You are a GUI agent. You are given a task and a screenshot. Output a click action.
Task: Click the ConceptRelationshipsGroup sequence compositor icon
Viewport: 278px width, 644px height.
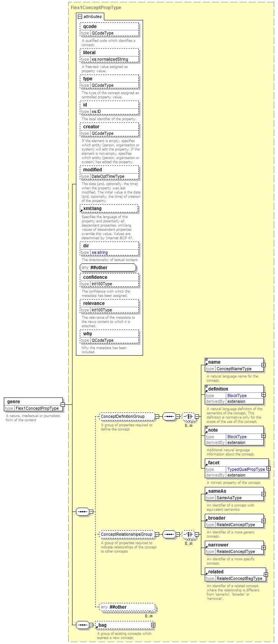pyautogui.click(x=169, y=534)
